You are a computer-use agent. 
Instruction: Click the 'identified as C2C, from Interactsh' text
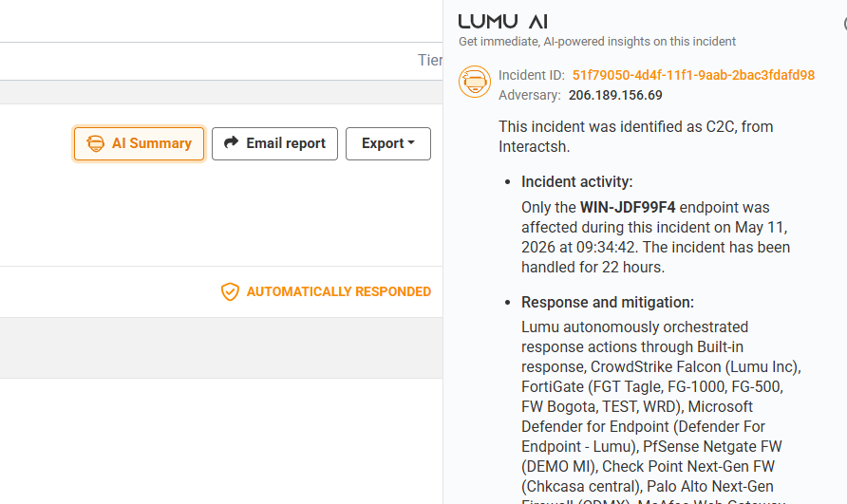pos(636,137)
